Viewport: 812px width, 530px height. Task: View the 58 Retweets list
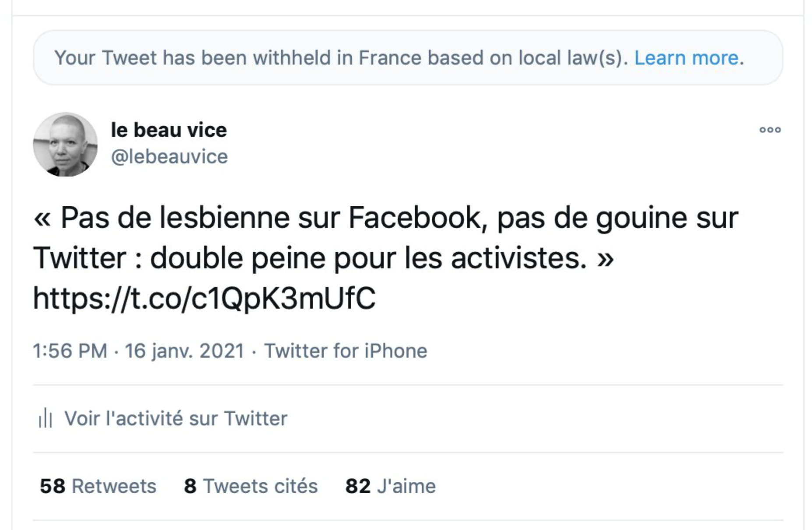click(x=98, y=486)
